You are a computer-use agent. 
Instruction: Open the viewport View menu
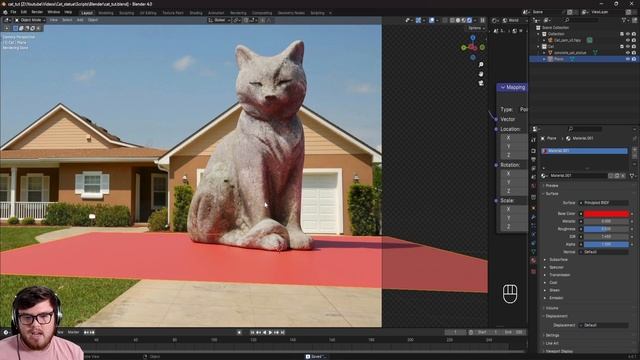coord(53,20)
